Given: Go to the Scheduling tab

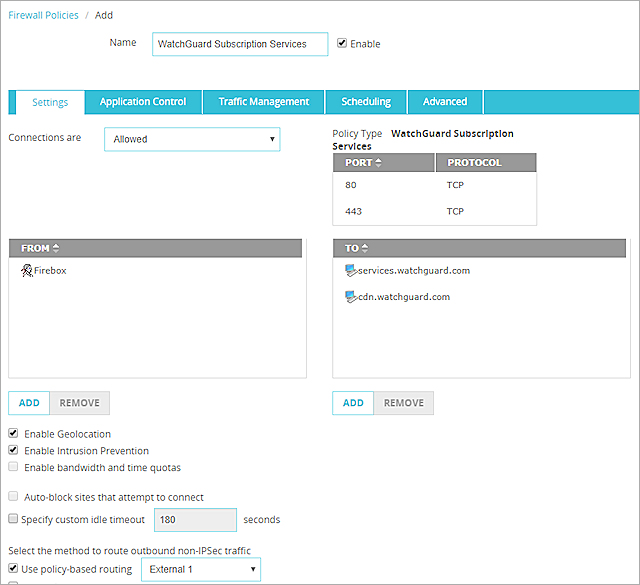Looking at the screenshot, I should 366,102.
